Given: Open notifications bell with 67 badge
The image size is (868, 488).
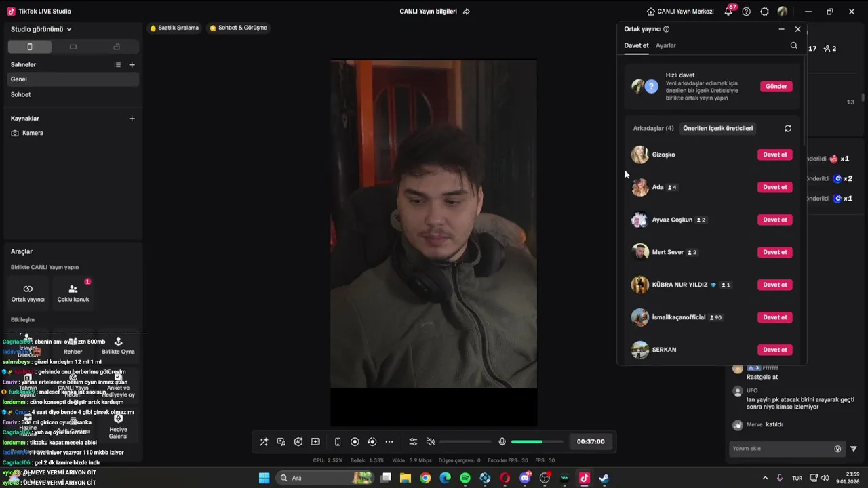Looking at the screenshot, I should pyautogui.click(x=728, y=12).
